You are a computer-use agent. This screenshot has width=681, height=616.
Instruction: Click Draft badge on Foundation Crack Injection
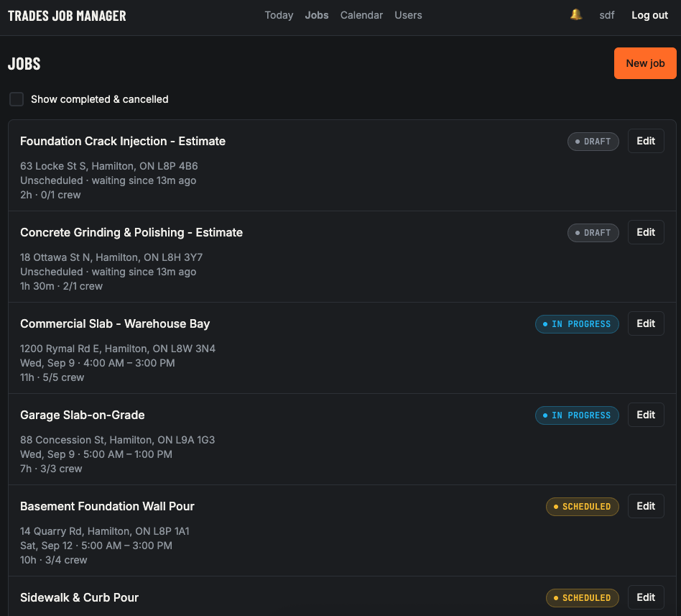tap(593, 142)
